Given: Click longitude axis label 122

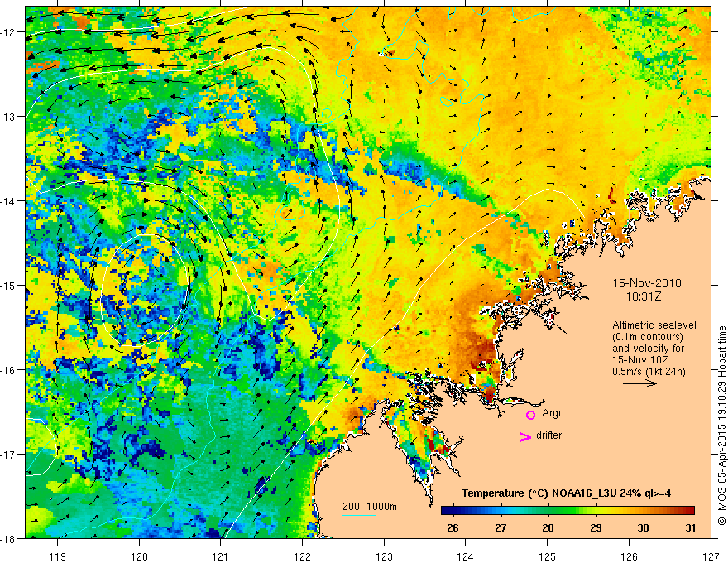Looking at the screenshot, I should pyautogui.click(x=302, y=556).
